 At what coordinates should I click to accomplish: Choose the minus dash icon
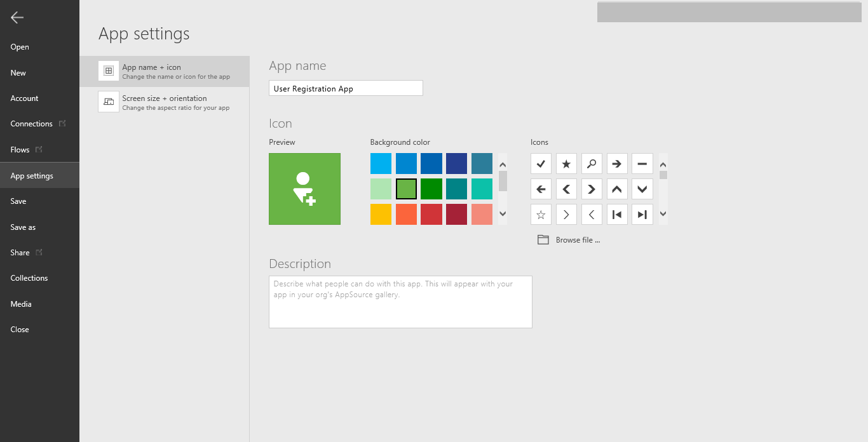(x=642, y=164)
